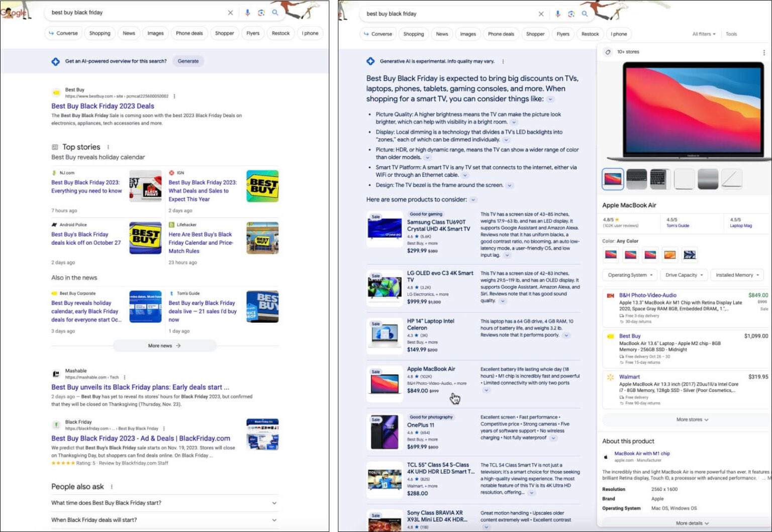This screenshot has width=772, height=532.
Task: Click the Google Lens icon in the right search bar
Action: click(571, 14)
